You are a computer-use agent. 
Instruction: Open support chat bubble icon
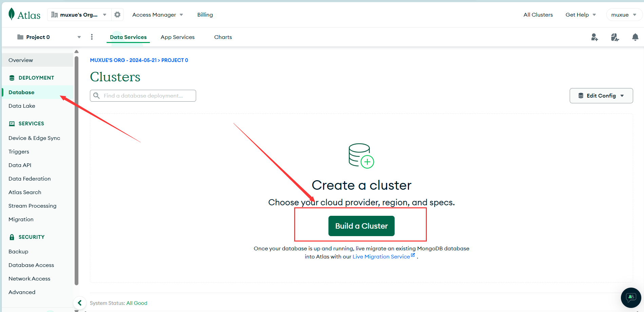tap(631, 298)
